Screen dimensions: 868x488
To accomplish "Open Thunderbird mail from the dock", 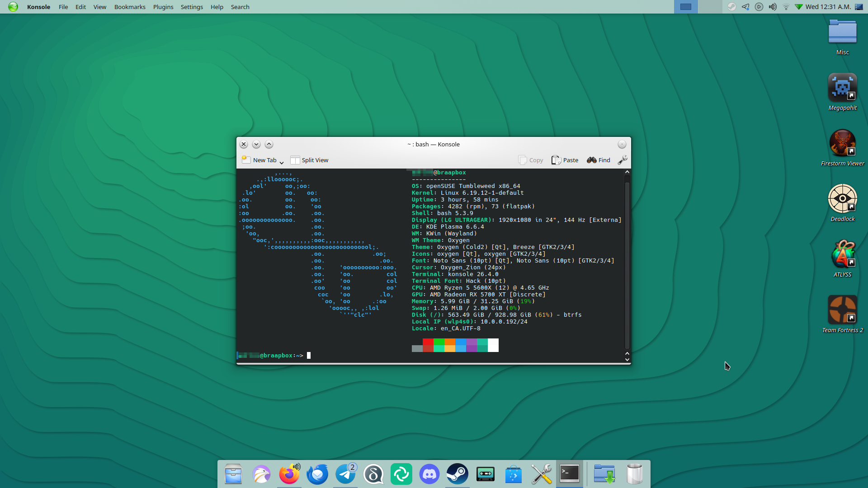I will pos(317,474).
